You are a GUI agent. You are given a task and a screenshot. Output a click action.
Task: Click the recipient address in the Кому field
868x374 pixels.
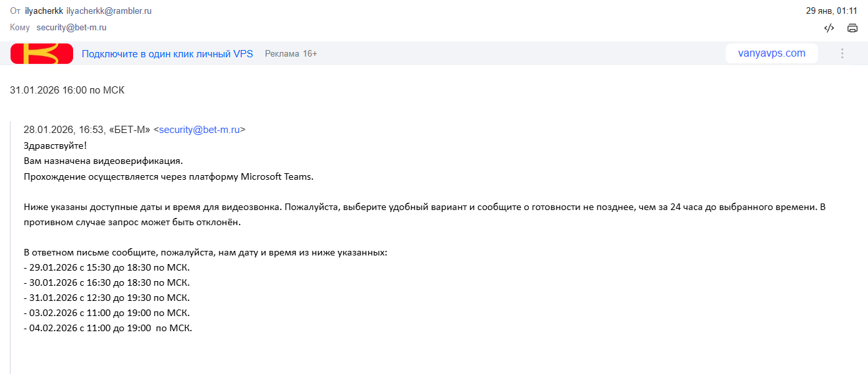tap(71, 28)
